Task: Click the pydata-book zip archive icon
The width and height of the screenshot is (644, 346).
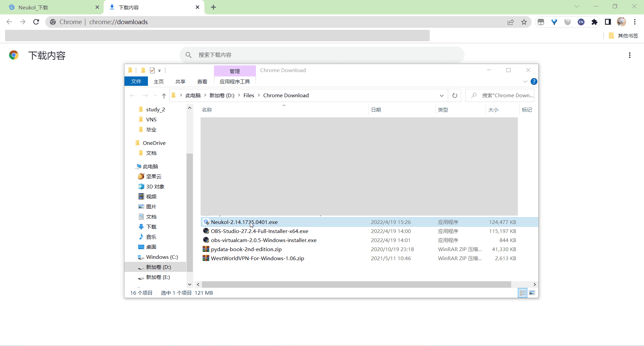Action: point(206,249)
